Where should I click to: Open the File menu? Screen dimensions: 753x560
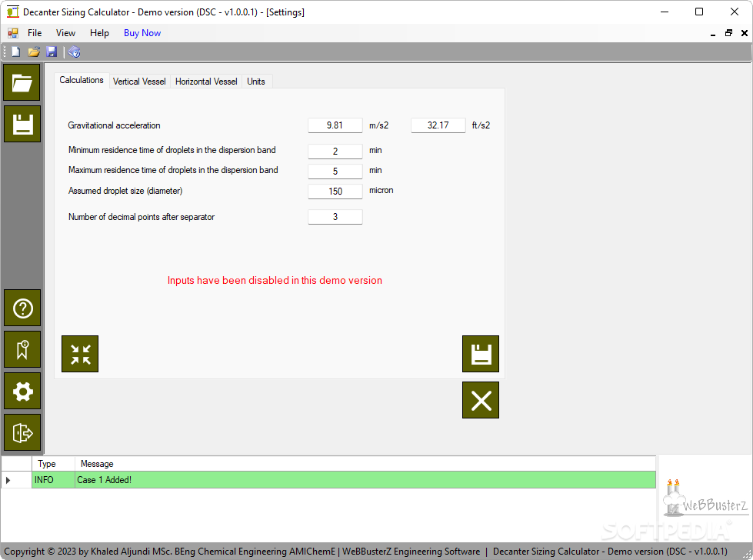click(x=35, y=32)
